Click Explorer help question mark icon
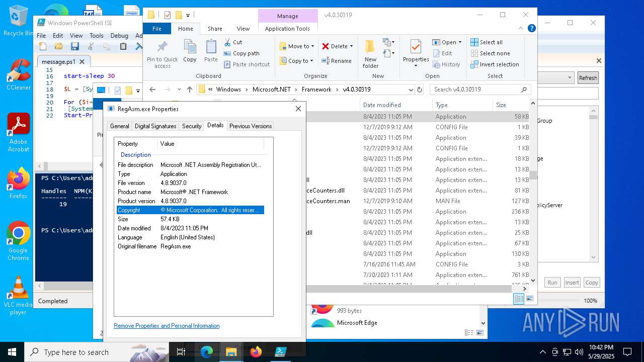 tap(532, 29)
